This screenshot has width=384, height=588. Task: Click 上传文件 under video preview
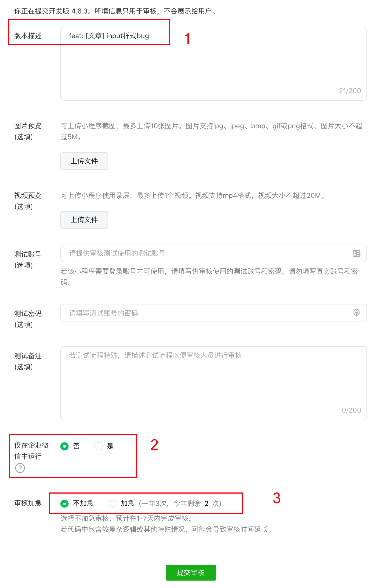[x=84, y=220]
